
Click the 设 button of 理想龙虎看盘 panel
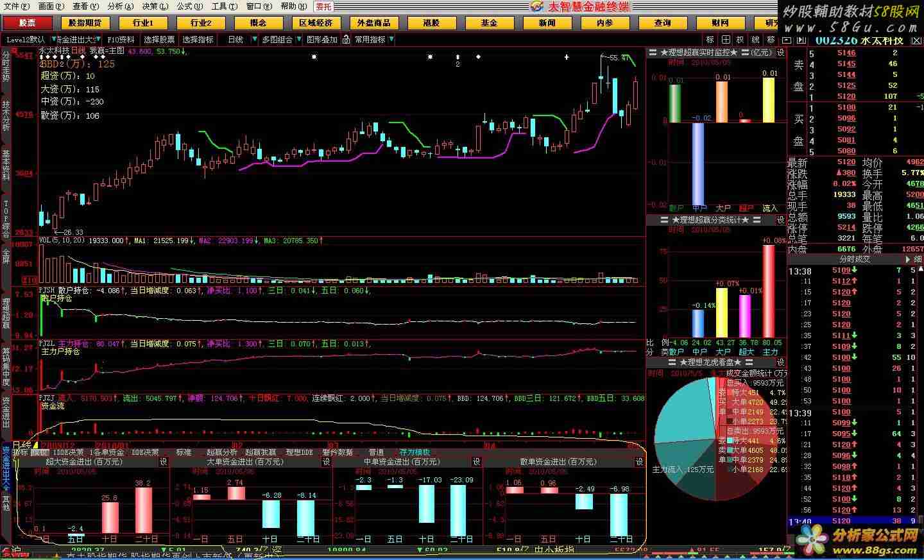click(x=780, y=363)
